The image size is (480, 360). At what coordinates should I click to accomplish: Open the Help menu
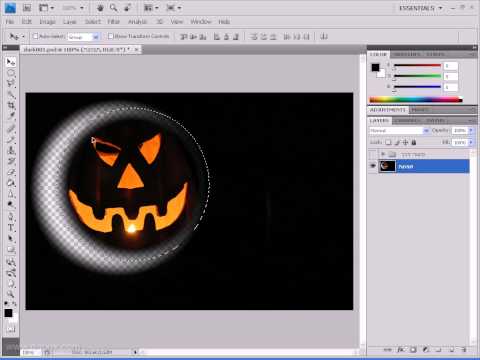click(x=224, y=22)
